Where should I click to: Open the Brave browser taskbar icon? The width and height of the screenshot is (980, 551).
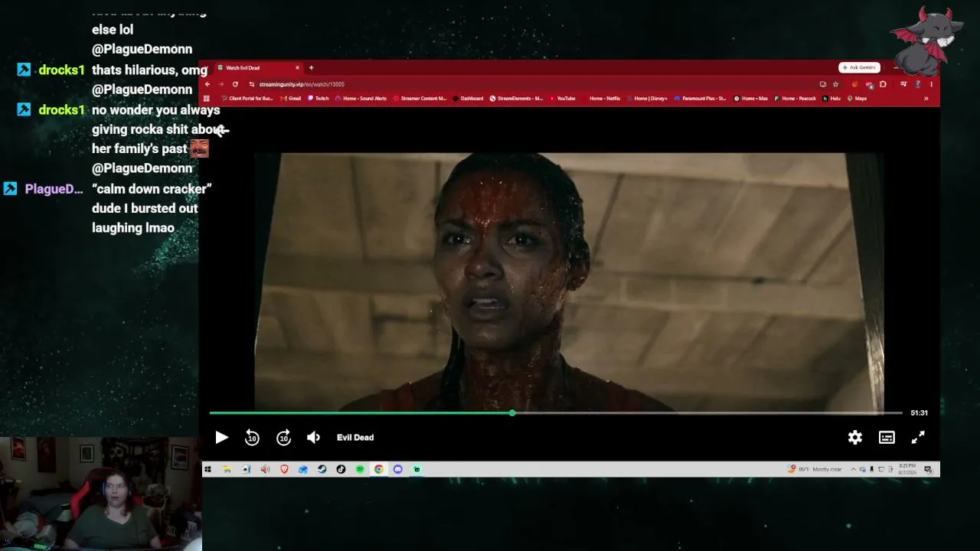284,470
